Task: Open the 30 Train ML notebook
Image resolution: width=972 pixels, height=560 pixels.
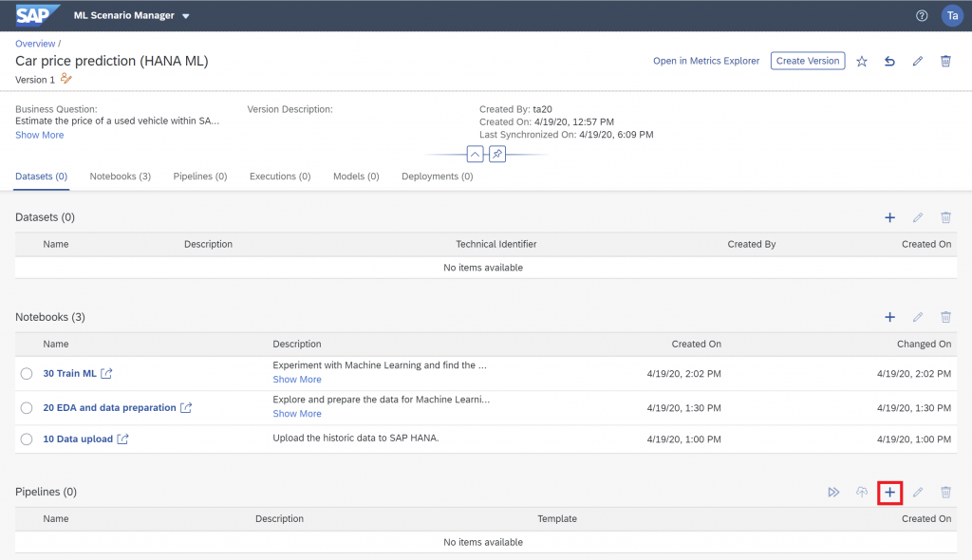Action: click(69, 373)
